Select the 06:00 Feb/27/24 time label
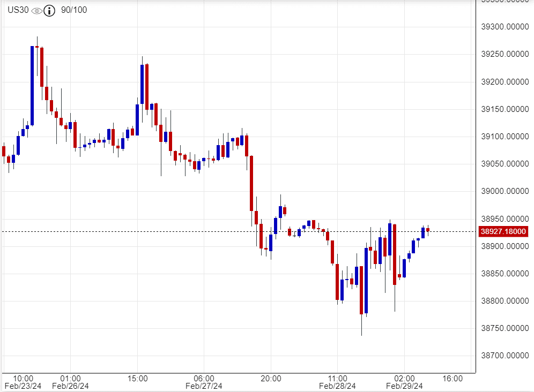The width and height of the screenshot is (534, 392). (x=204, y=382)
